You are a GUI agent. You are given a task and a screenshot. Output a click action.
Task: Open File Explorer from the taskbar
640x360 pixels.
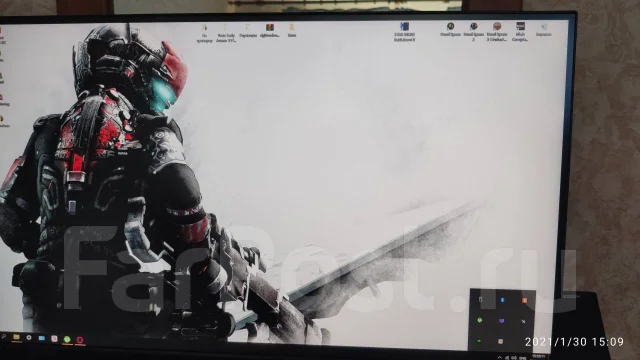point(16,337)
